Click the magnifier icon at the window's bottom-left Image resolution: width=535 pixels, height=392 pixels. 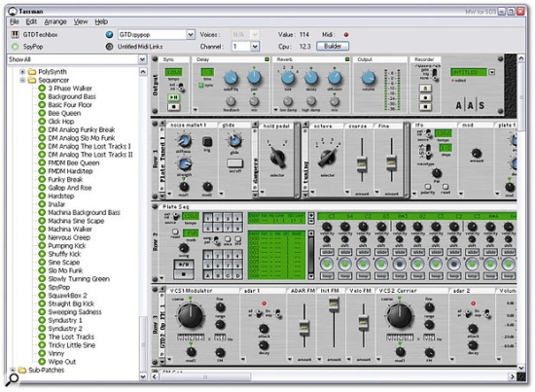[x=13, y=379]
